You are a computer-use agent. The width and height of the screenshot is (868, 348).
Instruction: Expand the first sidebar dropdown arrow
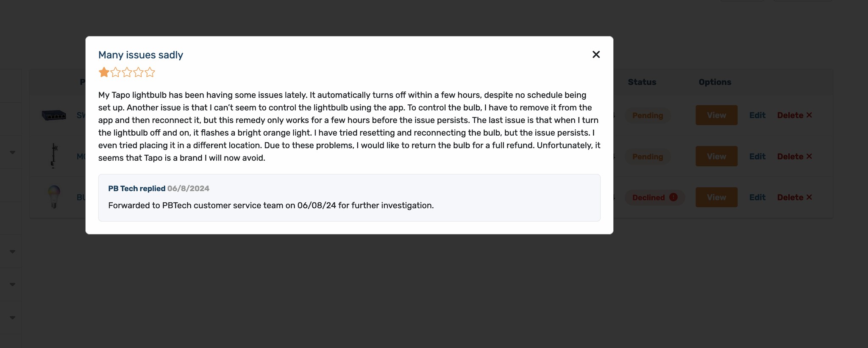(12, 153)
